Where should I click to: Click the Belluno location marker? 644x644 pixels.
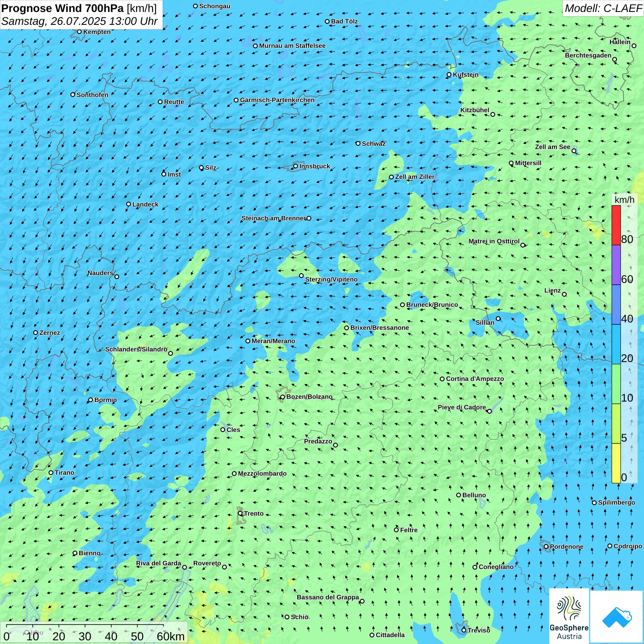click(458, 495)
